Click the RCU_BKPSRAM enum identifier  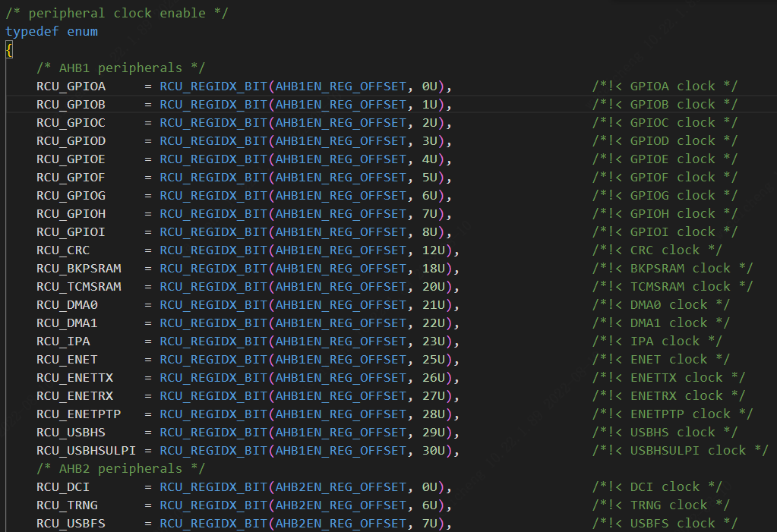[x=78, y=268]
